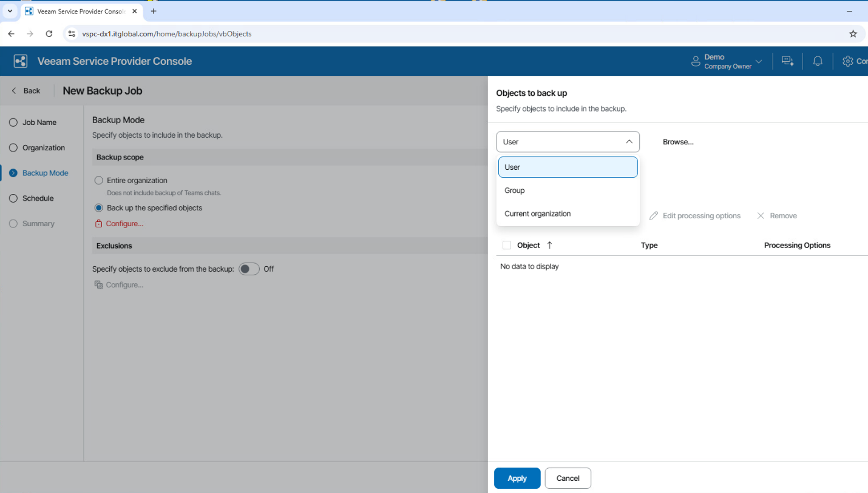The width and height of the screenshot is (868, 493).
Task: Click the 'No data to display' message
Action: point(529,267)
